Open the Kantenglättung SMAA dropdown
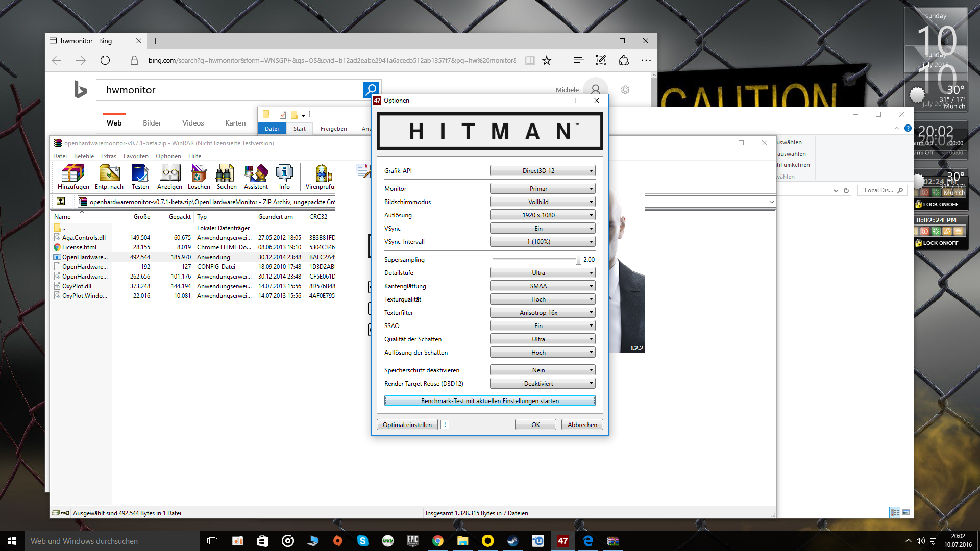 [x=543, y=286]
